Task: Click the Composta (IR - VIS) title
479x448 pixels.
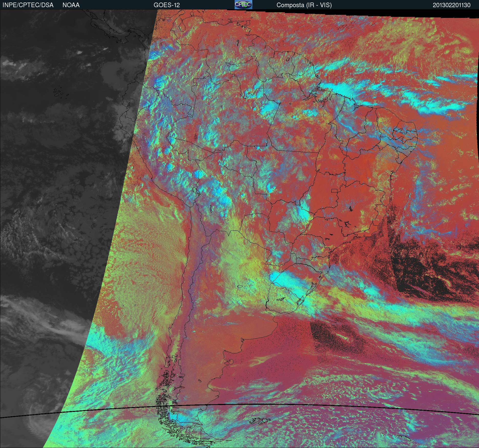Action: coord(304,5)
